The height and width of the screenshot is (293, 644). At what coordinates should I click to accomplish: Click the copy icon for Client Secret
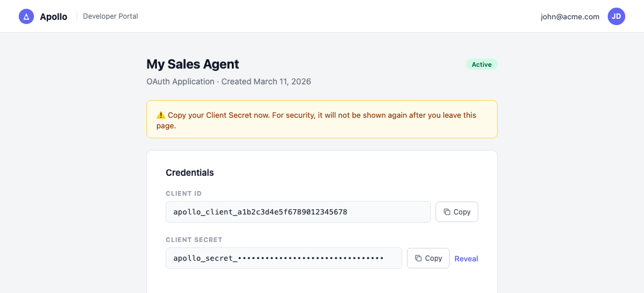418,258
